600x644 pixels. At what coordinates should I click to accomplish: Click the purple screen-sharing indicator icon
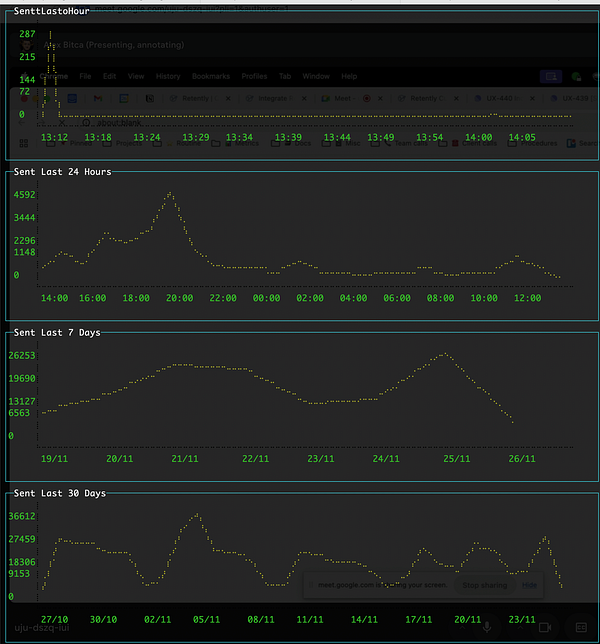tap(550, 76)
